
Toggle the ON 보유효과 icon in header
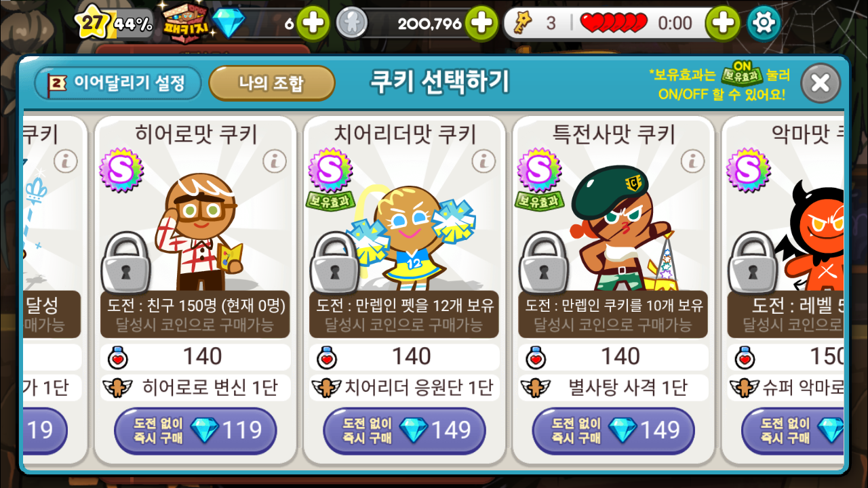743,72
